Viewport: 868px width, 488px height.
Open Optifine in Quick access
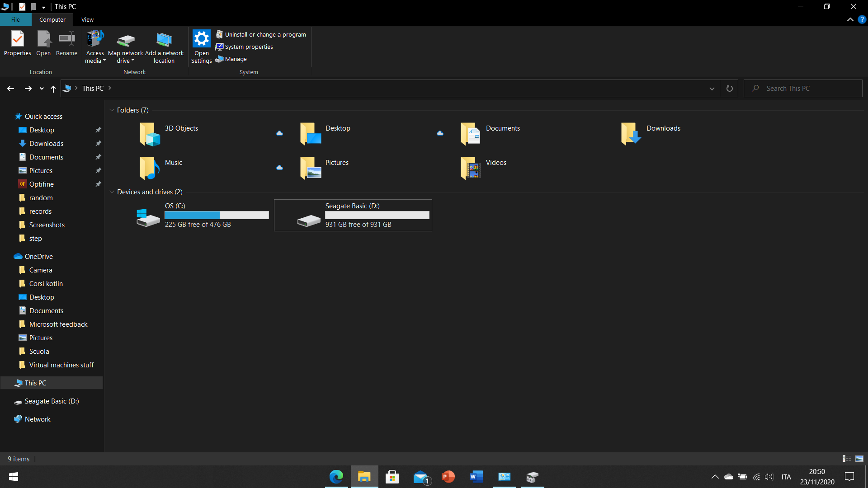[41, 184]
